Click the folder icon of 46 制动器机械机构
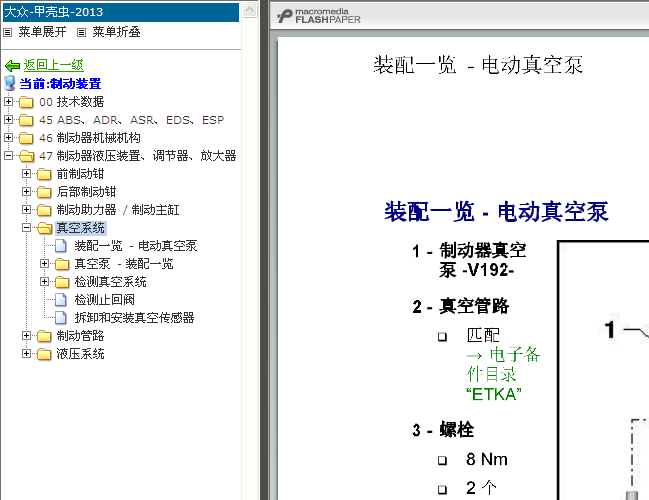Image resolution: width=649 pixels, height=500 pixels. pos(26,138)
